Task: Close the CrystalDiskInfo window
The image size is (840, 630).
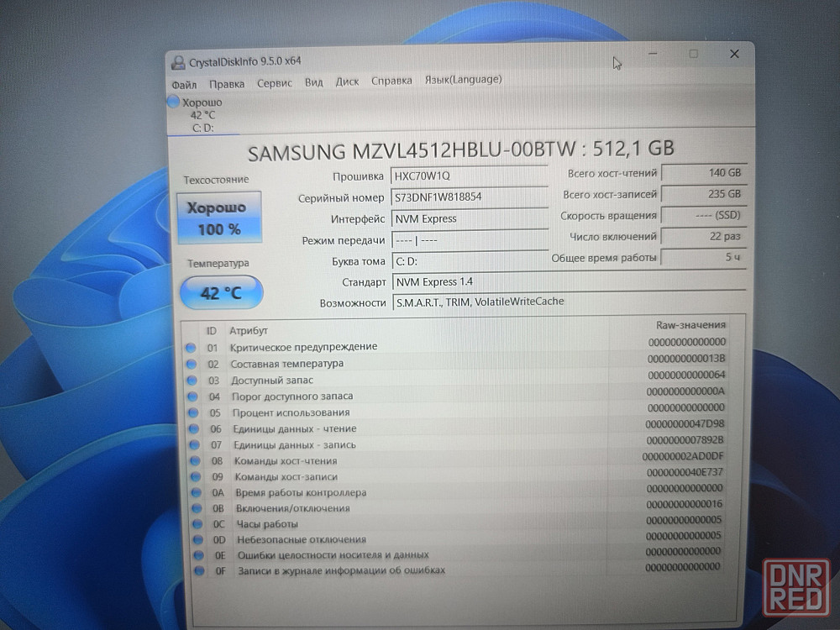Action: pos(734,54)
